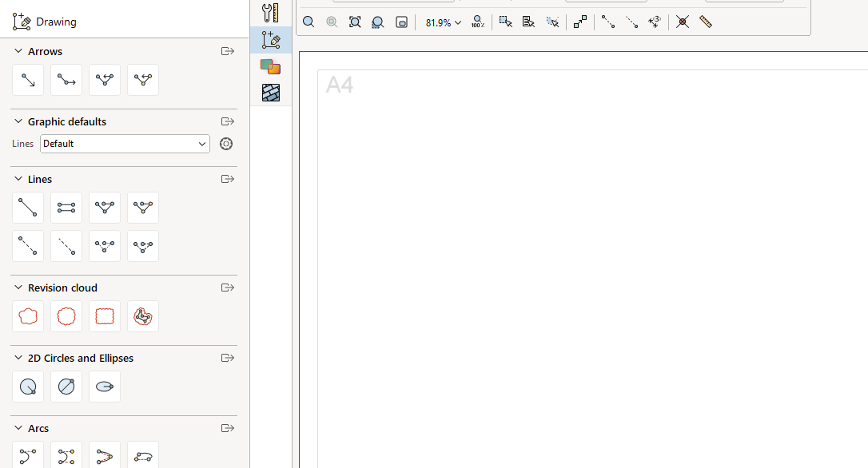Click the Drawing panel title
Screen dimensions: 868x468
point(56,22)
